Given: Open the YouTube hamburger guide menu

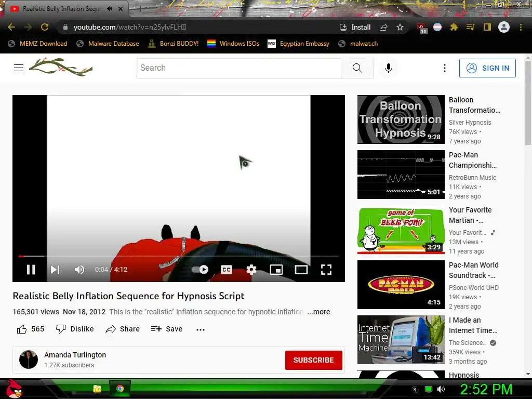Looking at the screenshot, I should tap(19, 68).
